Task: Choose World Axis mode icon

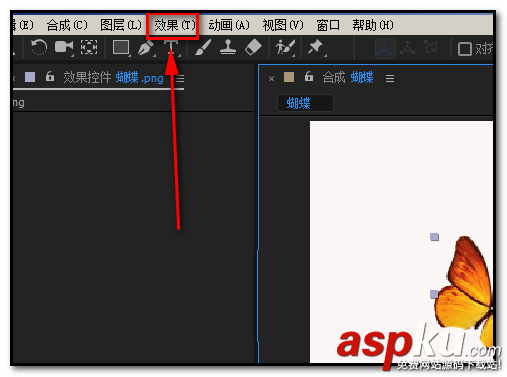Action: 407,48
